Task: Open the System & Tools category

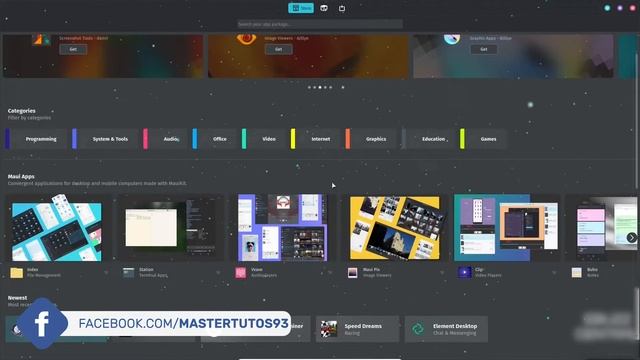Action: coord(105,139)
